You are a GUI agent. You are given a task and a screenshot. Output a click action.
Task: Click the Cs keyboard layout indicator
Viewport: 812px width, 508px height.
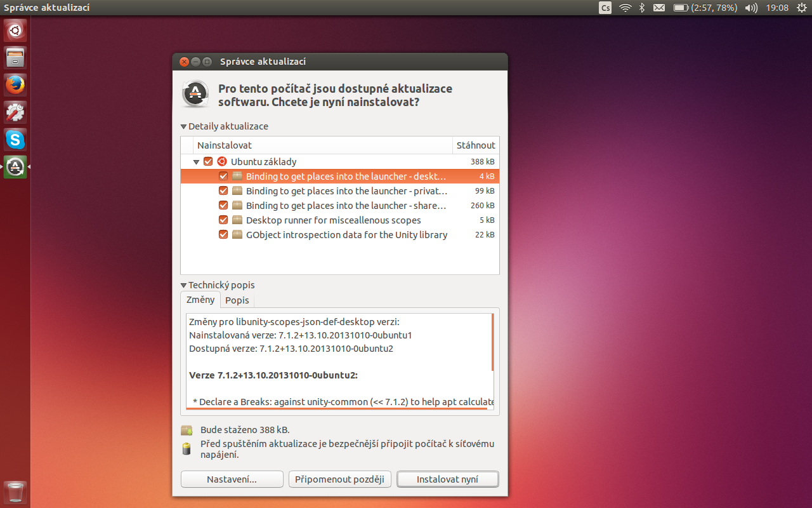[605, 8]
